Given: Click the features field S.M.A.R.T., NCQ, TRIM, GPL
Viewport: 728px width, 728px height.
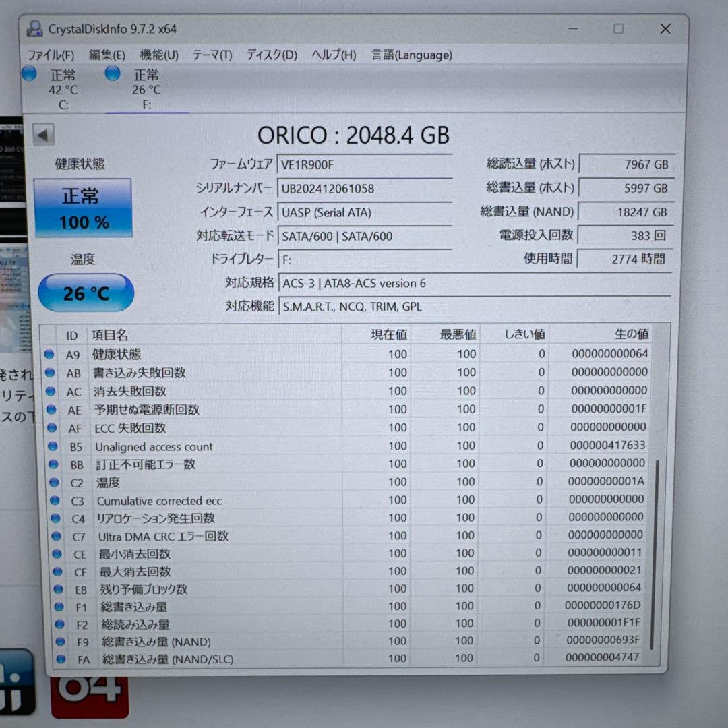Looking at the screenshot, I should tap(475, 307).
